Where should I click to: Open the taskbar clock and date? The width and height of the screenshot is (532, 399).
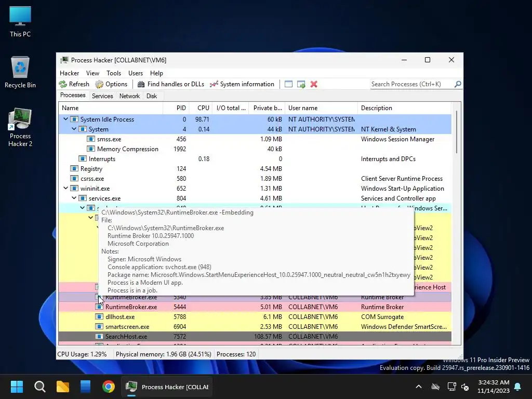pyautogui.click(x=494, y=387)
